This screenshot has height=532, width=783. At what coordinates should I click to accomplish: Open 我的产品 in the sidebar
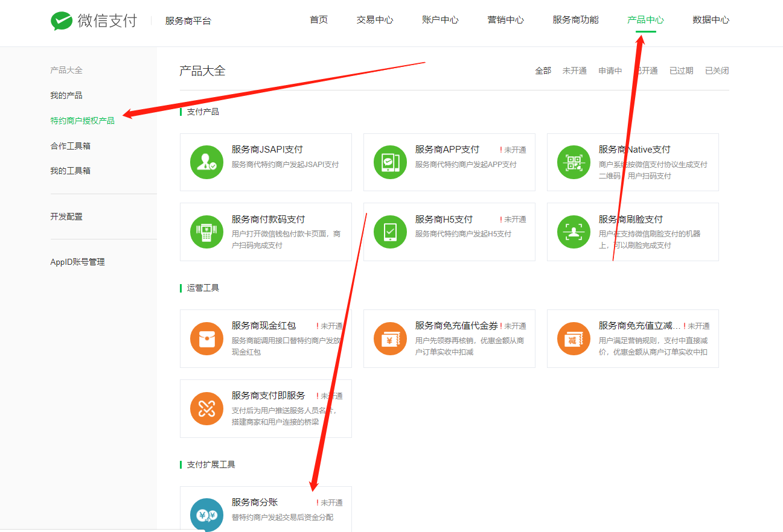coord(66,95)
